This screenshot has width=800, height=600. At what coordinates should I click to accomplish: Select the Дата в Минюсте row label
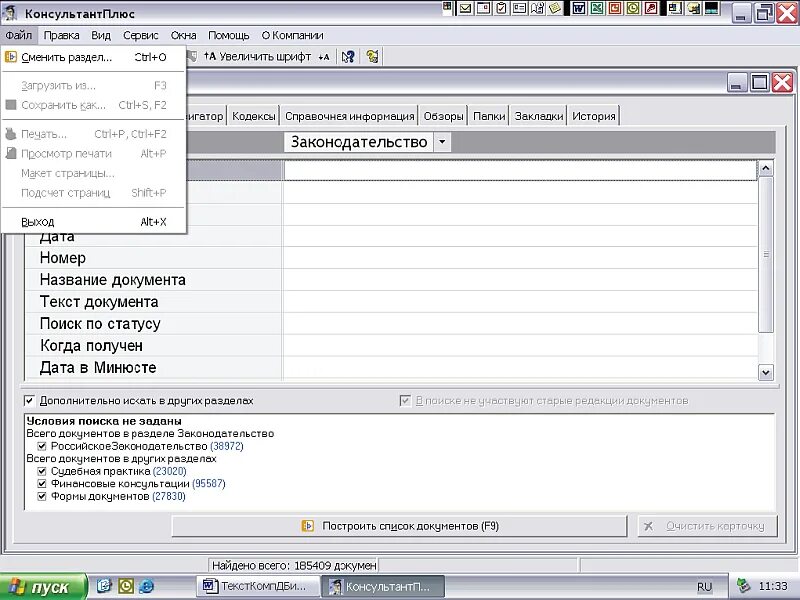pyautogui.click(x=98, y=368)
